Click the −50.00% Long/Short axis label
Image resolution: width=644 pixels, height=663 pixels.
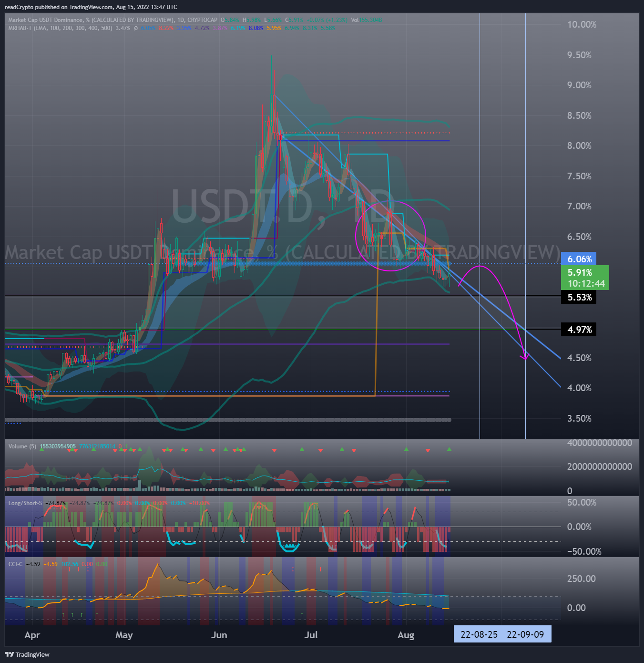click(x=584, y=551)
